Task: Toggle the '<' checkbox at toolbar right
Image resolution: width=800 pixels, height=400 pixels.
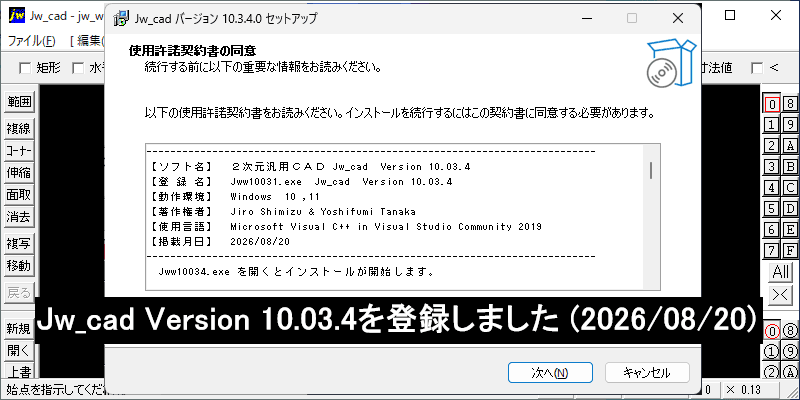Action: pyautogui.click(x=757, y=68)
